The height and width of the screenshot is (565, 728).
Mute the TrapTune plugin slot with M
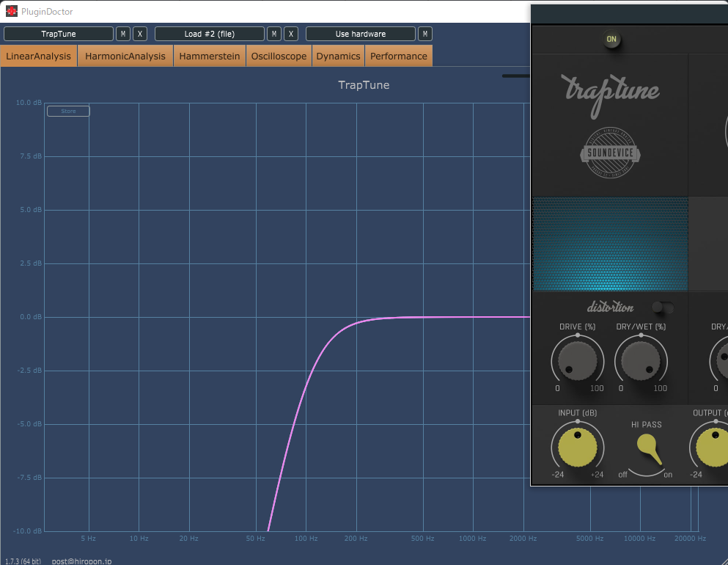coord(123,34)
